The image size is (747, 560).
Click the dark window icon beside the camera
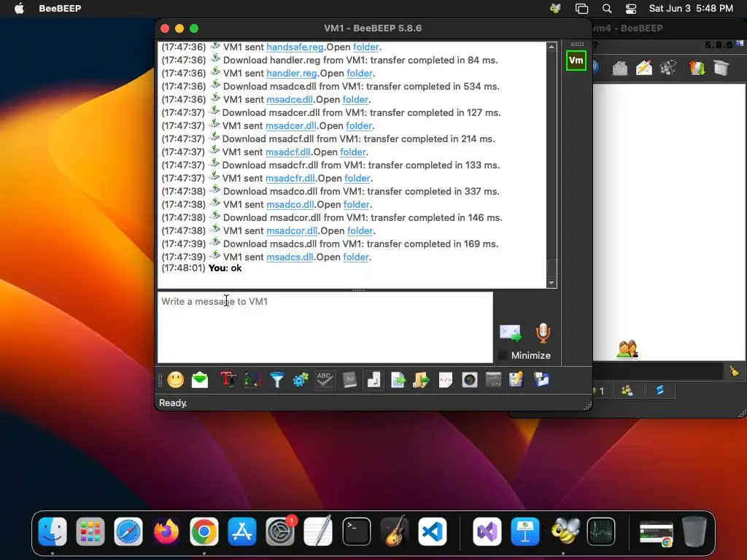[x=493, y=380]
